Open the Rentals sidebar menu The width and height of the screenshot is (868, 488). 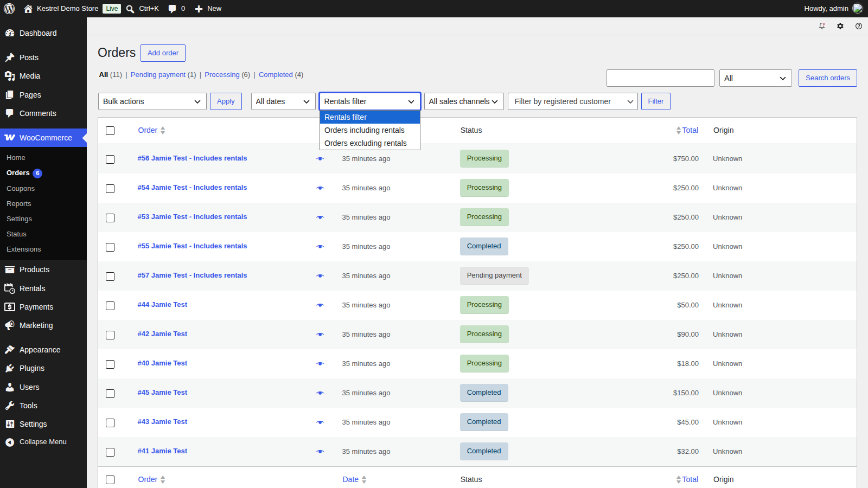(43, 288)
